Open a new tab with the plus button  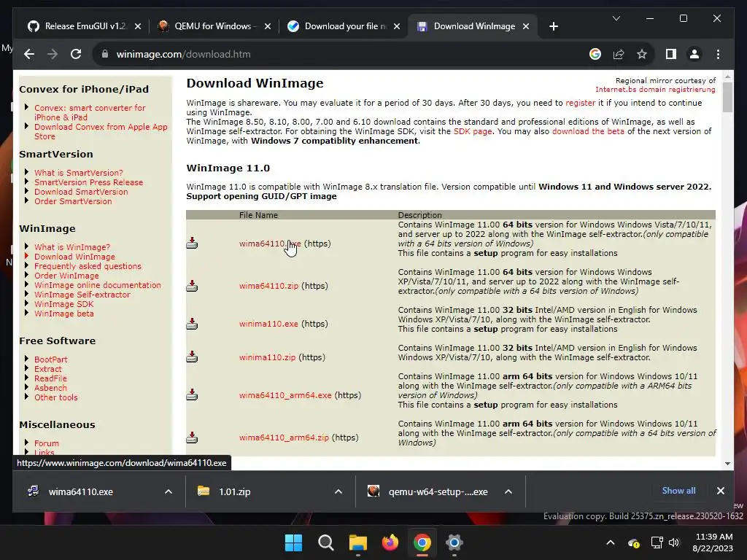(x=553, y=26)
